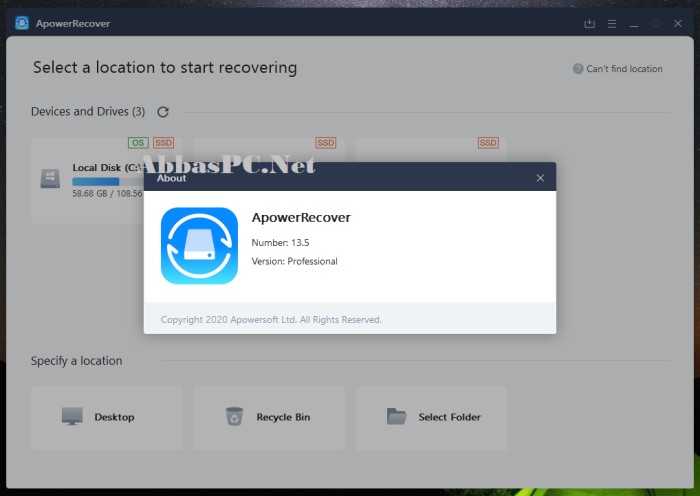Click the ApowerRecover name in About dialog
This screenshot has height=496, width=700.
pyautogui.click(x=301, y=218)
